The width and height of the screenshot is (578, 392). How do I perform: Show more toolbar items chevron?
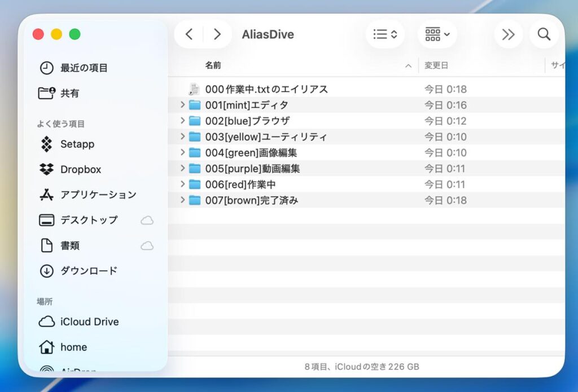[508, 34]
